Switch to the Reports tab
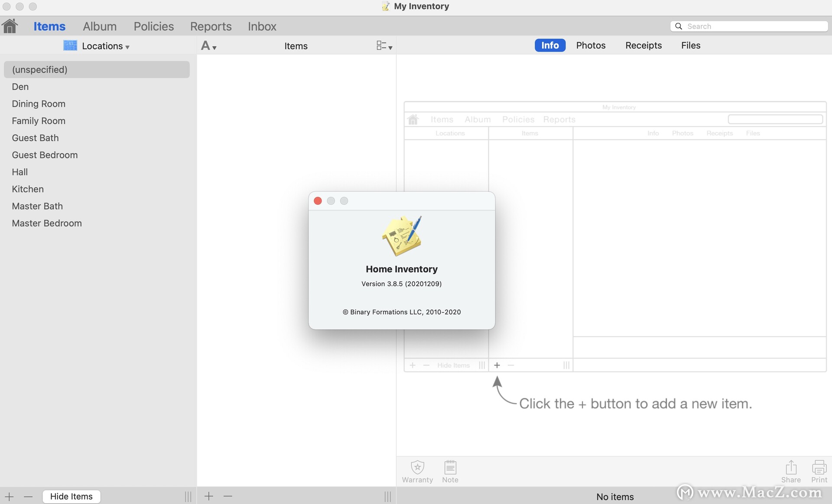832x504 pixels. coord(211,26)
